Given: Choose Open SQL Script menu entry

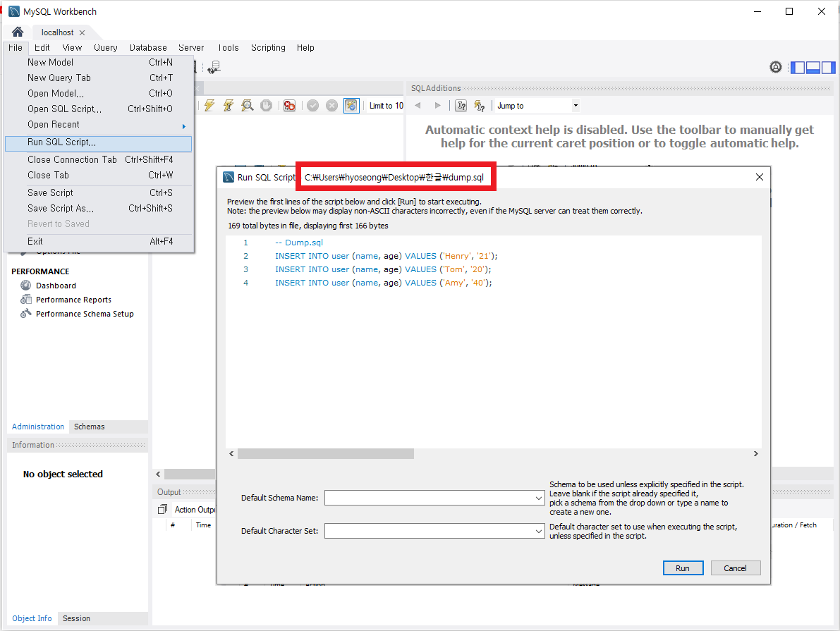Looking at the screenshot, I should pyautogui.click(x=99, y=109).
